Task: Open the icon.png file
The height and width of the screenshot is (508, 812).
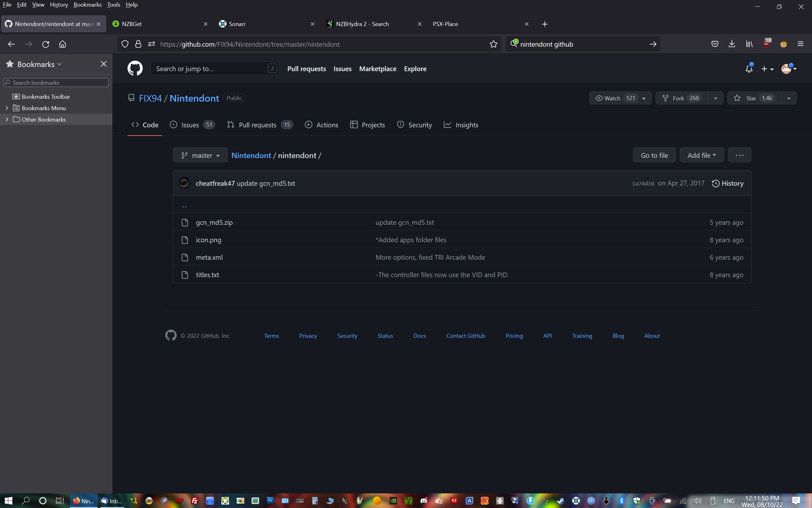Action: click(x=208, y=240)
